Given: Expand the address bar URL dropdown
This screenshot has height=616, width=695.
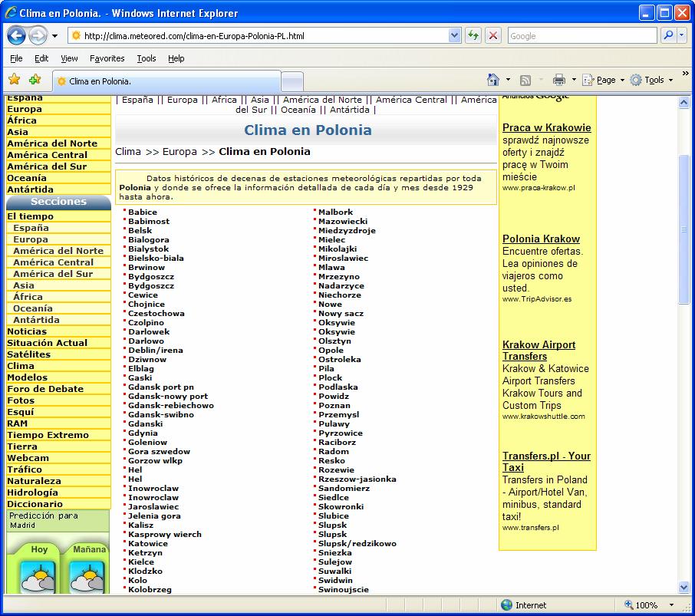Looking at the screenshot, I should coord(454,35).
